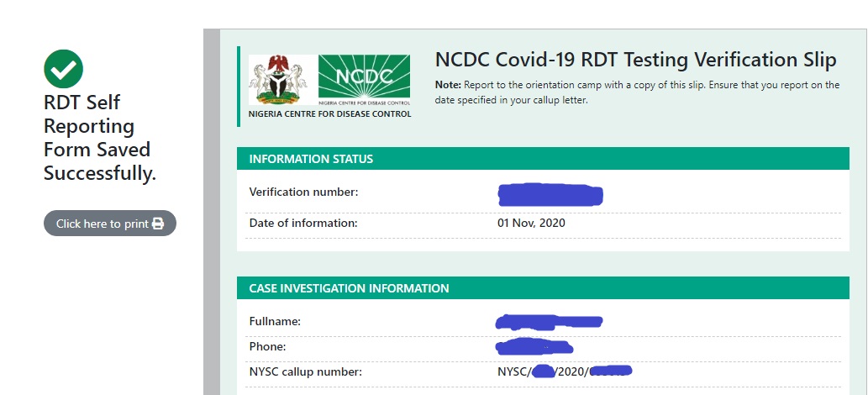868x395 pixels.
Task: Click the 'Click here to print' button
Action: [109, 224]
